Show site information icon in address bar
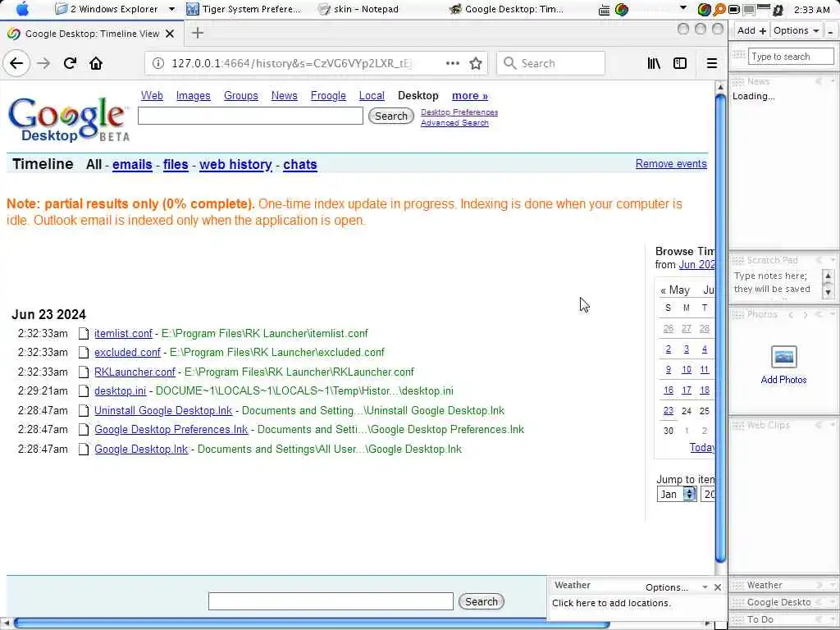Image resolution: width=840 pixels, height=630 pixels. [157, 63]
